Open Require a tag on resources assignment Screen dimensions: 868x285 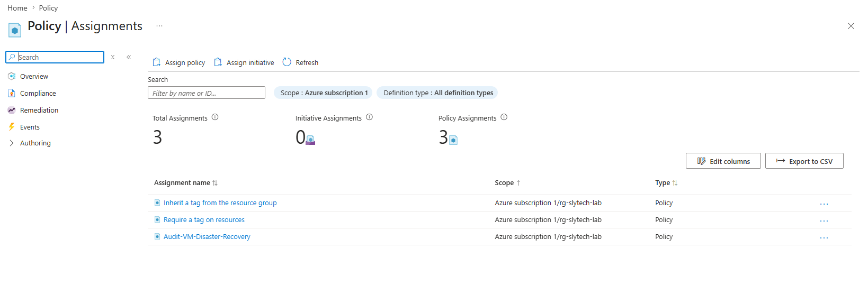pyautogui.click(x=204, y=219)
